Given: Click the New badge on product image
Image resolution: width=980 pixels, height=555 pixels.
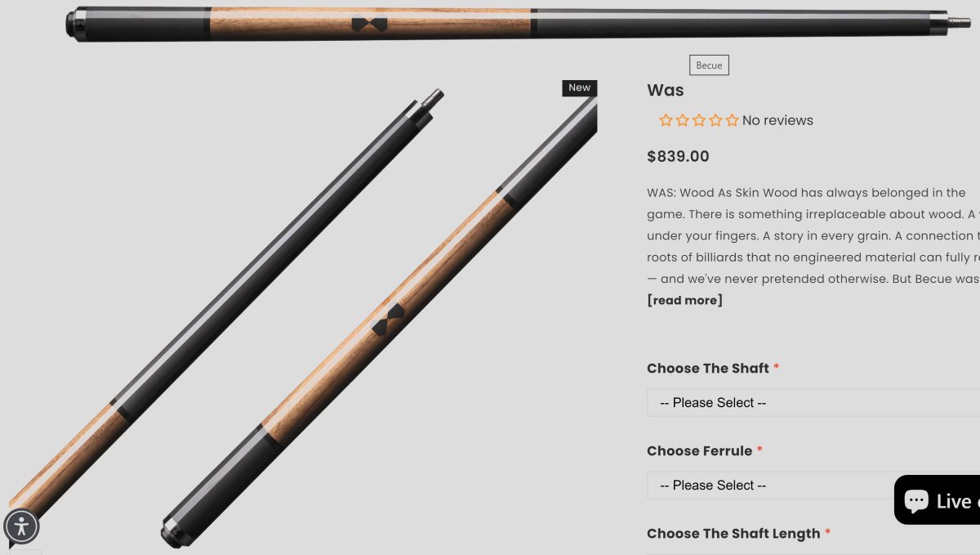Looking at the screenshot, I should (580, 87).
